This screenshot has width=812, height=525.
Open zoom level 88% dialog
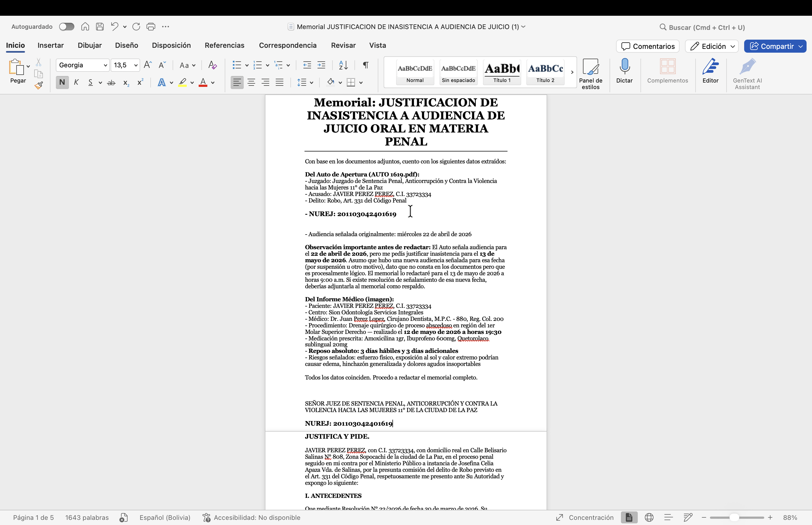click(790, 517)
